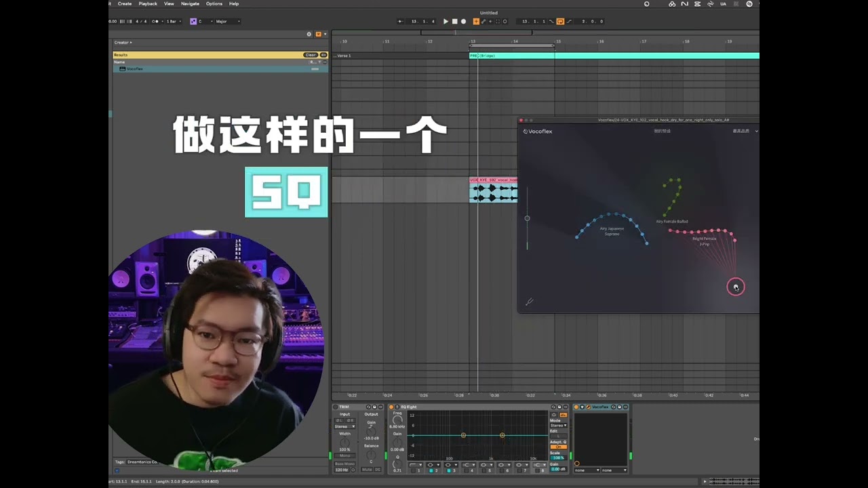Toggle the DC button in TRIM
Image resolution: width=868 pixels, height=488 pixels.
click(x=378, y=469)
